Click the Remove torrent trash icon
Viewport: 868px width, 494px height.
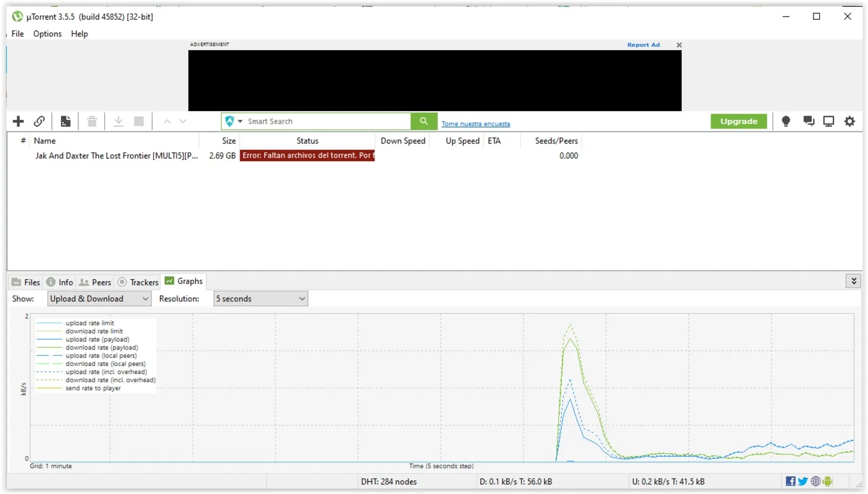(92, 122)
